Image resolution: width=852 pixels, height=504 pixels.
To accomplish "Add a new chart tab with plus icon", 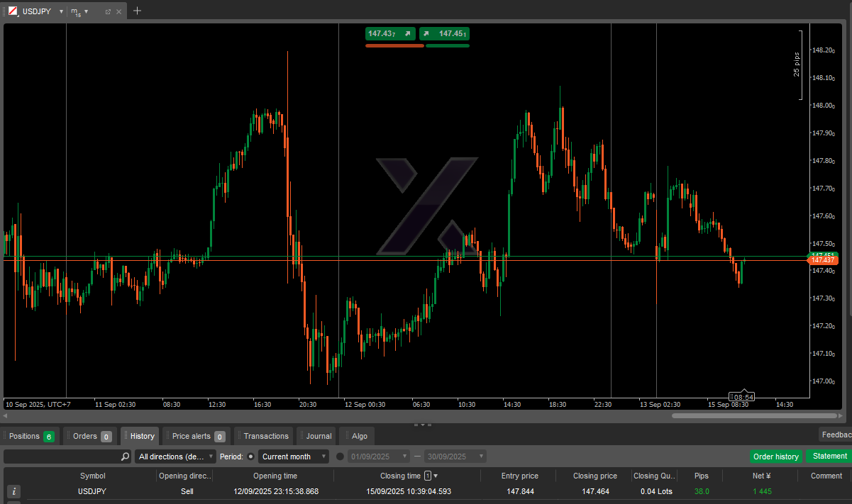I will [x=138, y=11].
